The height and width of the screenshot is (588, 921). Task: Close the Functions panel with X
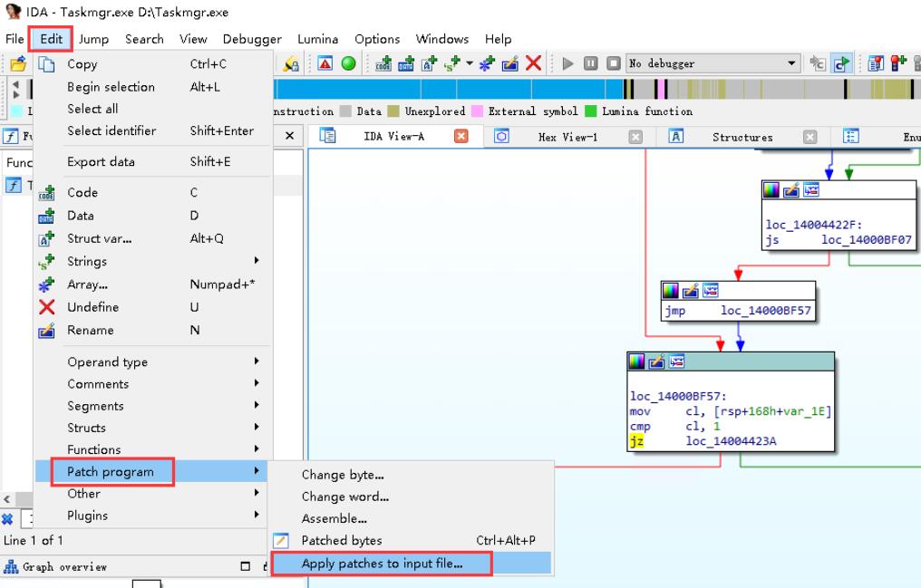tap(289, 136)
